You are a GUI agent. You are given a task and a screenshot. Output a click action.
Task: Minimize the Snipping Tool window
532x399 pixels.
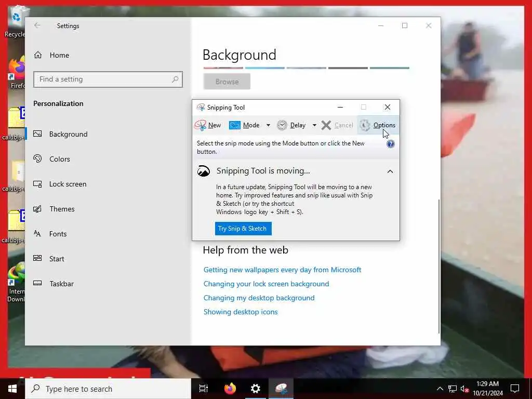[340, 107]
